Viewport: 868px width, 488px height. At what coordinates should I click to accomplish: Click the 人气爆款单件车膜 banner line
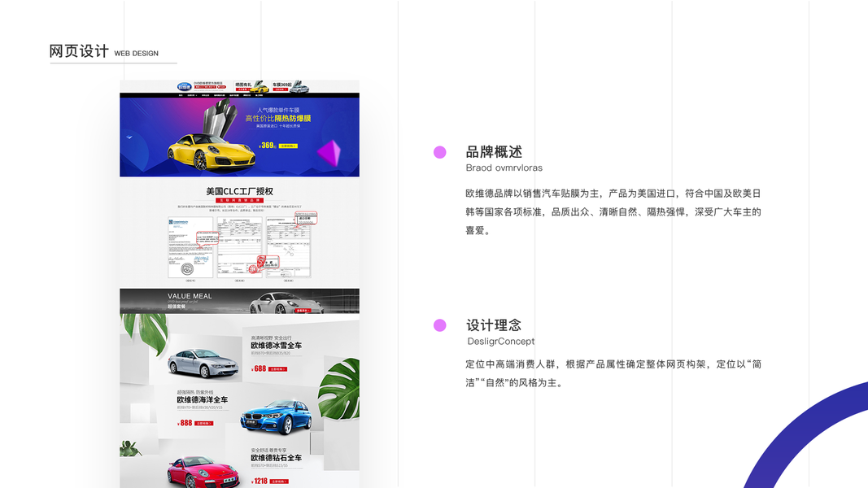pyautogui.click(x=278, y=110)
